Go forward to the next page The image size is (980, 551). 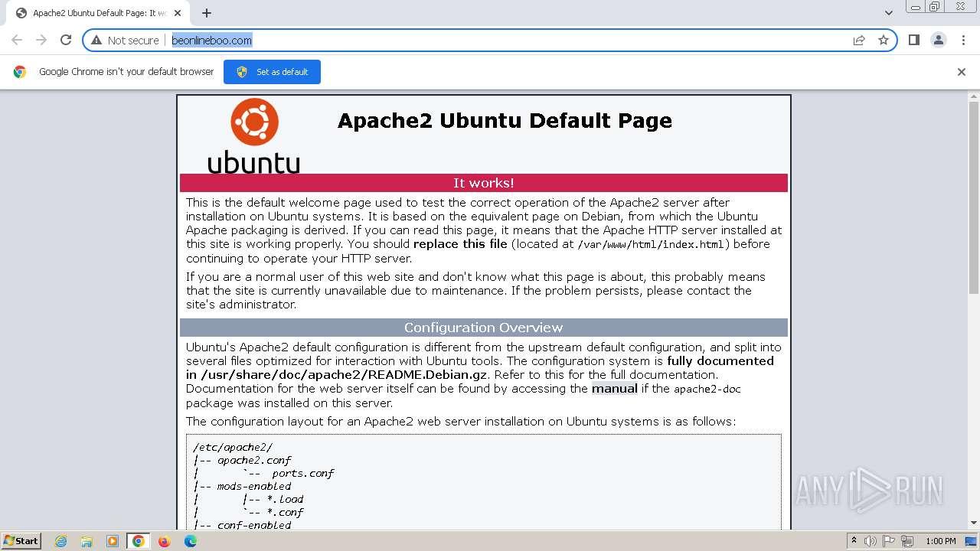point(41,40)
